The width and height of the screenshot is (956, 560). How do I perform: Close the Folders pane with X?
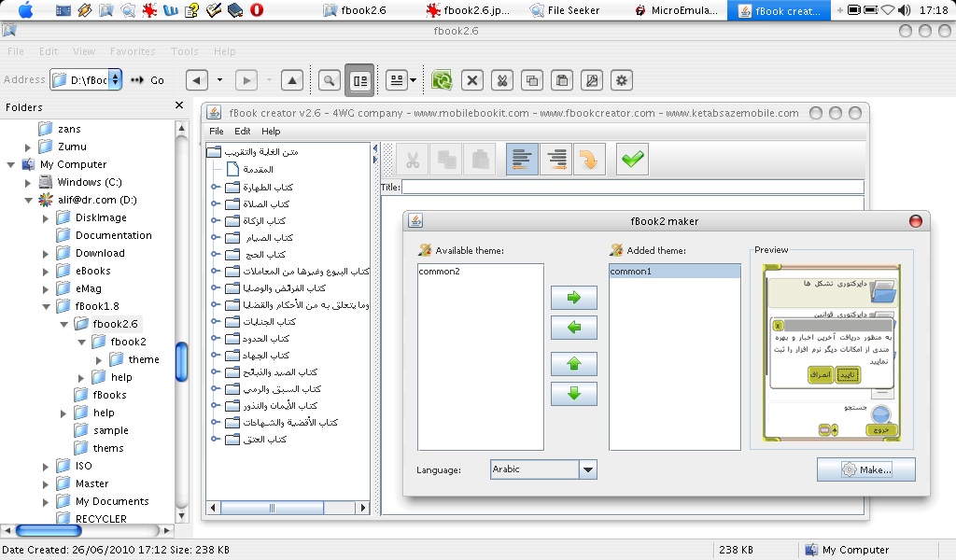[179, 105]
